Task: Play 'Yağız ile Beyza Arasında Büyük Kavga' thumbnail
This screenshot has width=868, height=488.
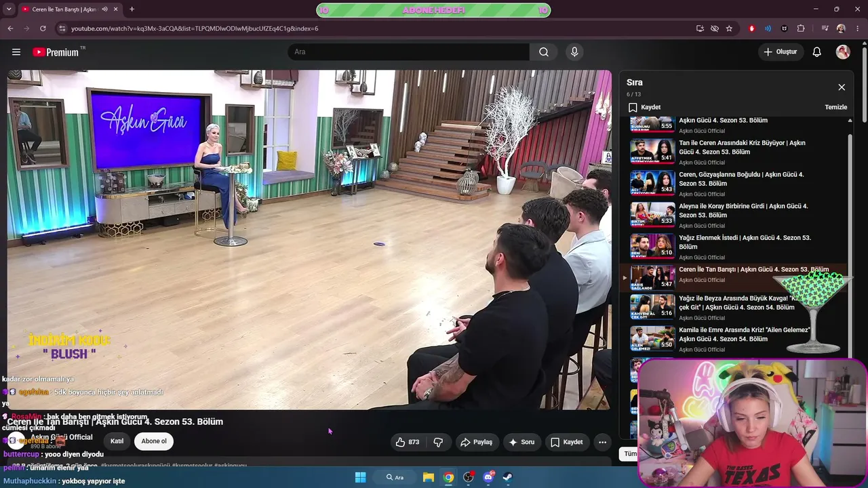Action: click(653, 307)
